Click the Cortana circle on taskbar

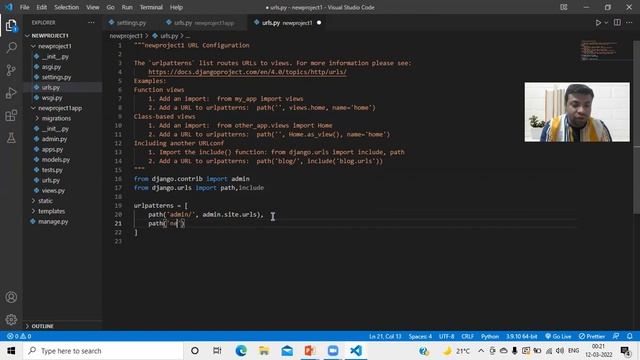pyautogui.click(x=195, y=351)
